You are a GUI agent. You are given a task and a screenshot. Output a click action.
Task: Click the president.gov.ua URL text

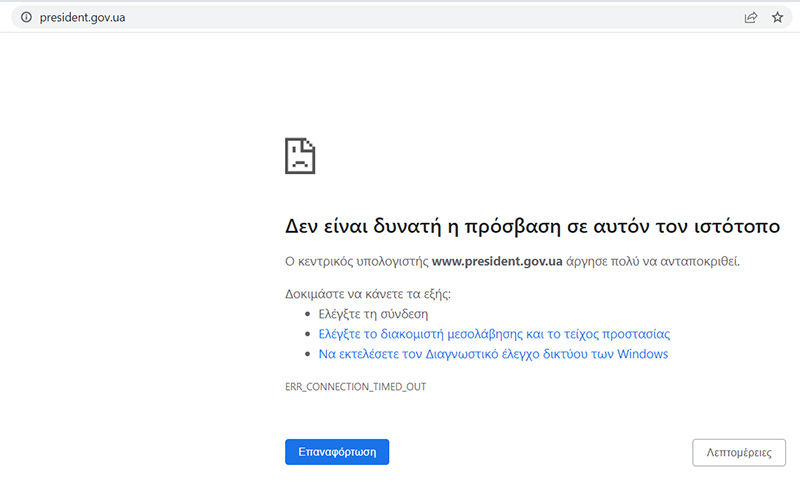click(x=82, y=17)
